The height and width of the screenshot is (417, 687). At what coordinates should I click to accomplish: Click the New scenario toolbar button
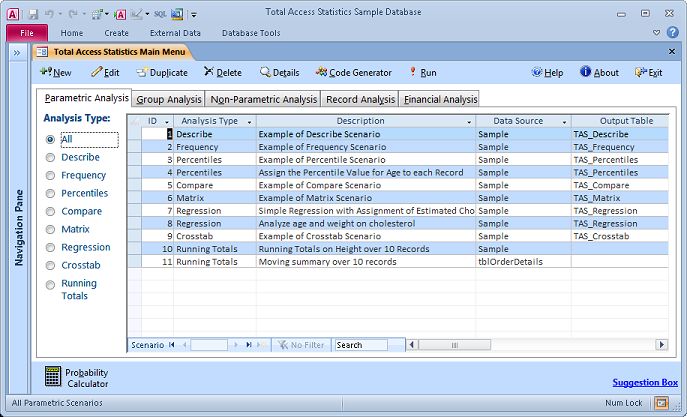(x=56, y=73)
